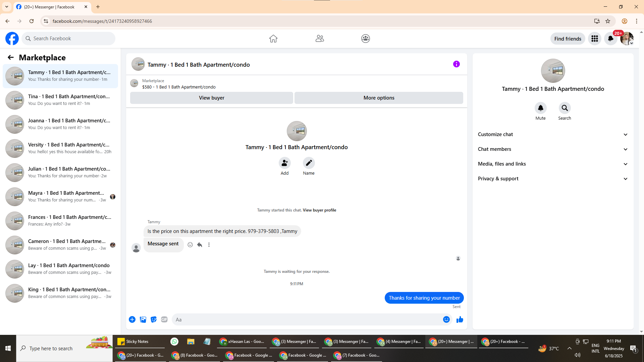644x362 pixels.
Task: Open the $580 Marketplace listing link
Action: point(179,87)
